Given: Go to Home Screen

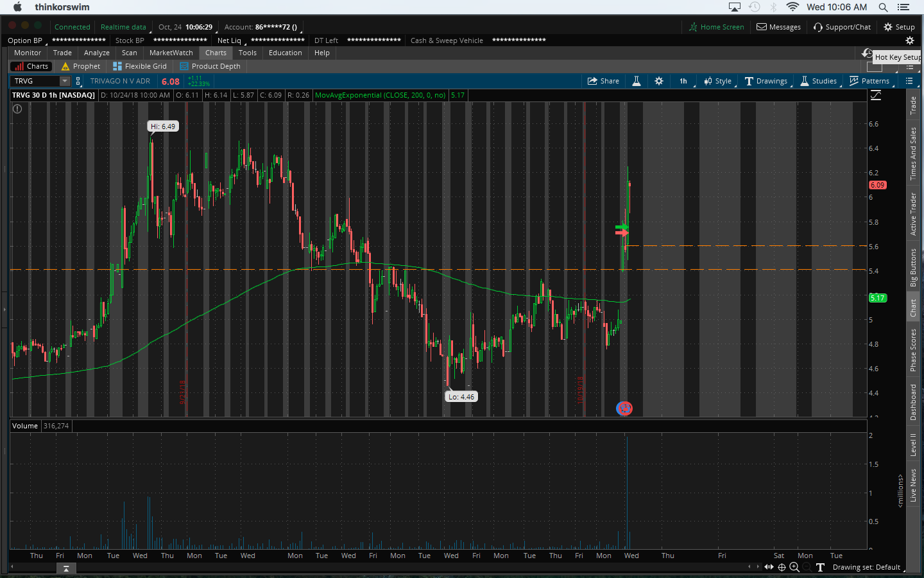Looking at the screenshot, I should [716, 27].
